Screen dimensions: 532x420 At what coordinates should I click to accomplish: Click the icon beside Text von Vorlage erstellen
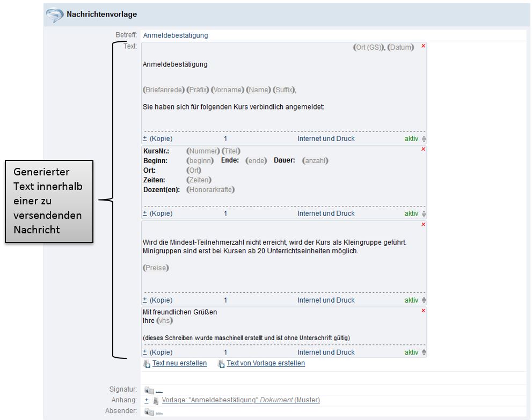(x=221, y=364)
